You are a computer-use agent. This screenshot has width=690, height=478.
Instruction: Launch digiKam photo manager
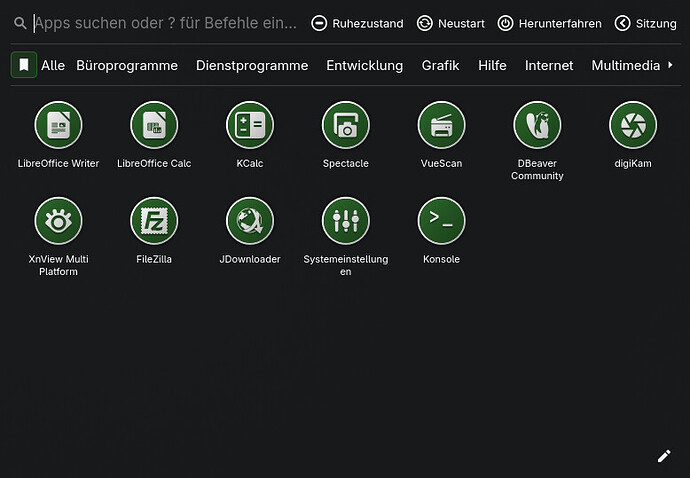(633, 126)
